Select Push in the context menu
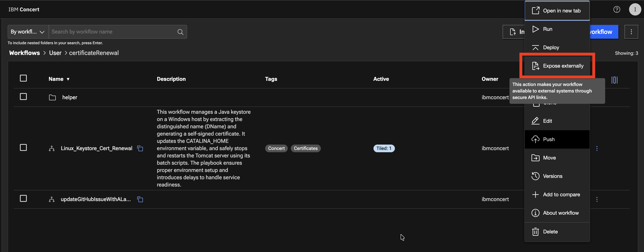The width and height of the screenshot is (644, 252). pos(549,139)
